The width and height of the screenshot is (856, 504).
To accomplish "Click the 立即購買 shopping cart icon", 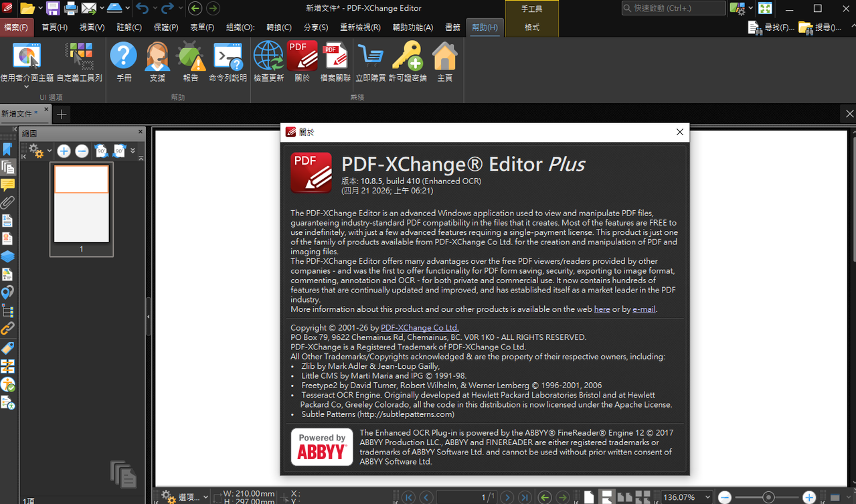I will 370,56.
